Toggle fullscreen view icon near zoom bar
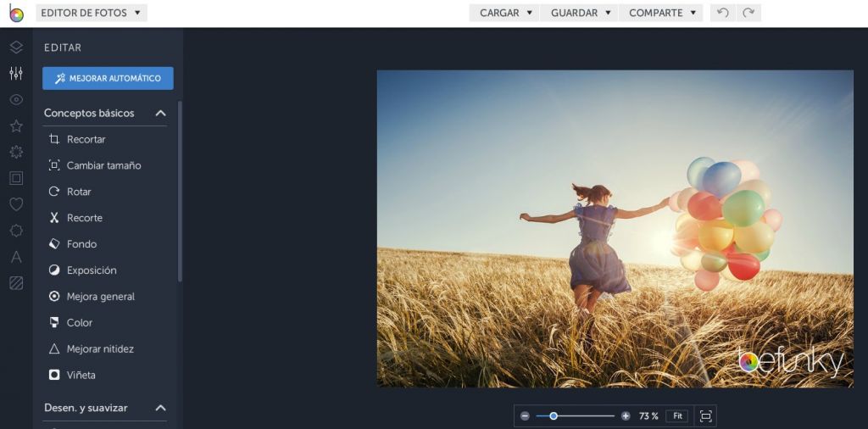Screen dimensions: 868x429 (705, 416)
